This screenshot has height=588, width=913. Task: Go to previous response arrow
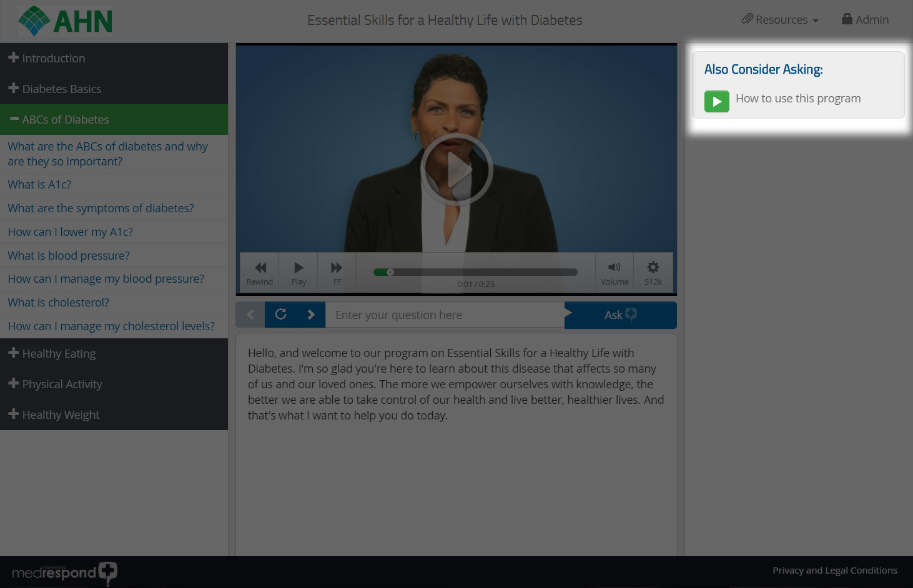(250, 315)
